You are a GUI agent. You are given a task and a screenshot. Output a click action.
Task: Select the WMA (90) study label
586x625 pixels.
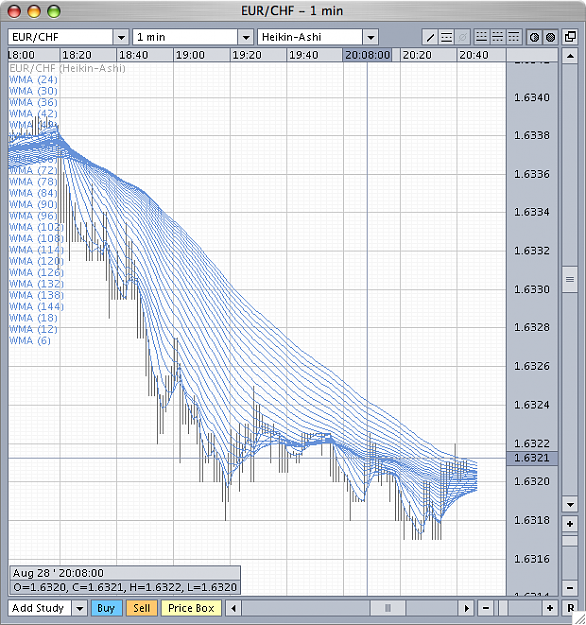click(33, 204)
